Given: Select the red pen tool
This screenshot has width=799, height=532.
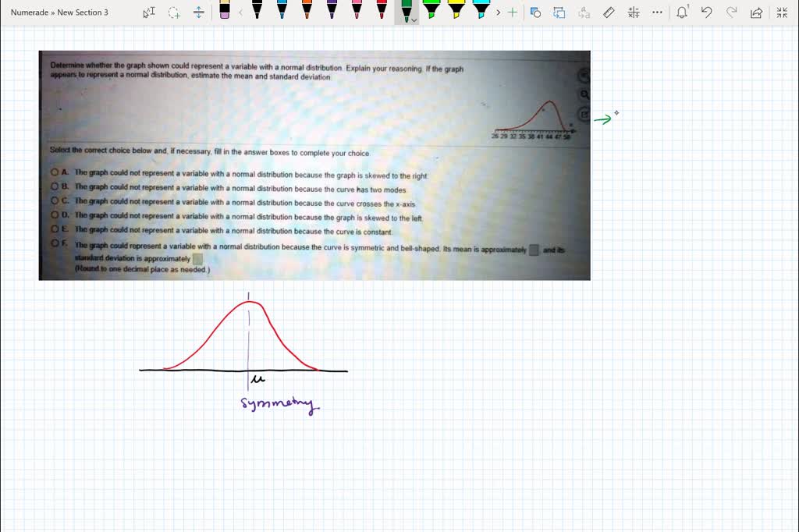Looking at the screenshot, I should [382, 12].
